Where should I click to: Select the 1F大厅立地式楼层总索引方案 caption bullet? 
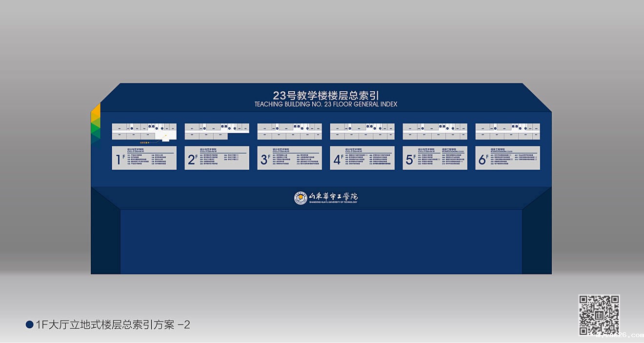tap(30, 323)
